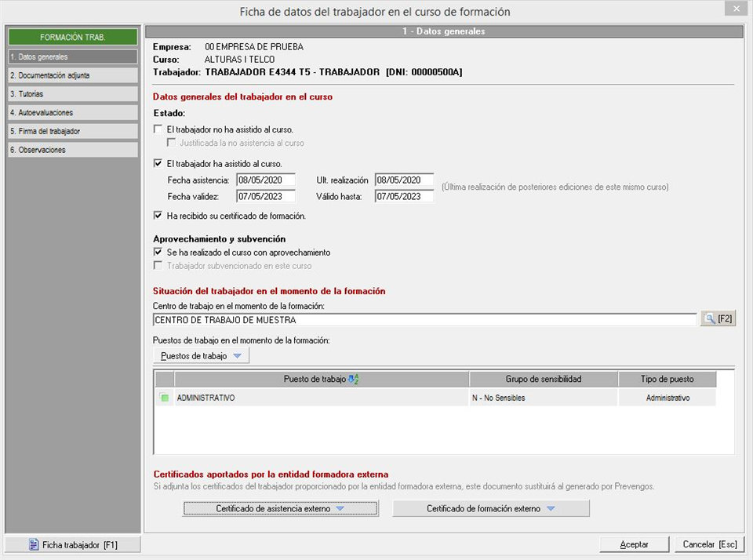The image size is (753, 560).
Task: Click the 'Ult. realización' date field
Action: pos(405,180)
